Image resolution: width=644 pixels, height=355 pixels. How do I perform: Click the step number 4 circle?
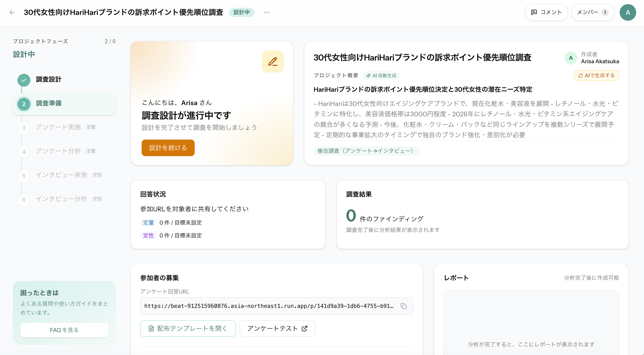click(24, 152)
